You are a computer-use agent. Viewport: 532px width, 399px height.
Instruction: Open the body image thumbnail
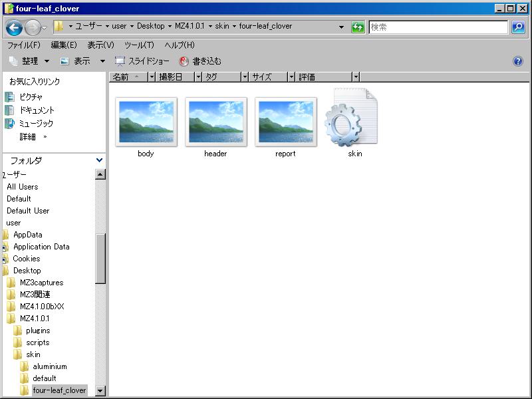point(146,122)
